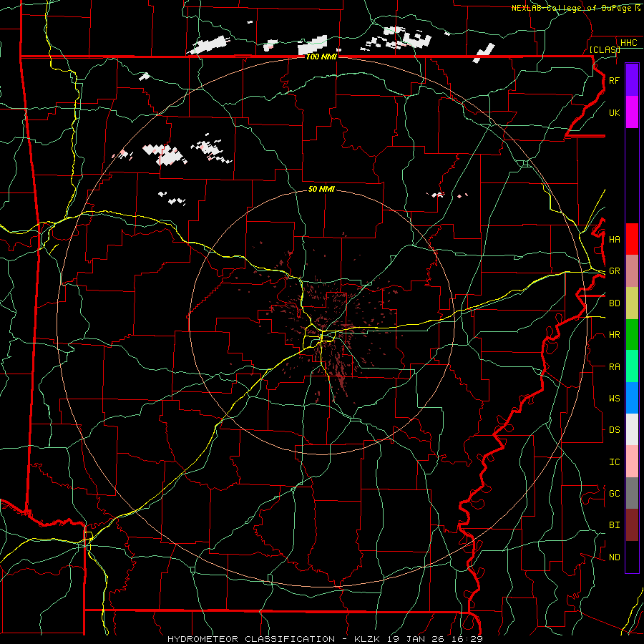Click the GC legend label
This screenshot has height=644, width=644.
pyautogui.click(x=615, y=493)
